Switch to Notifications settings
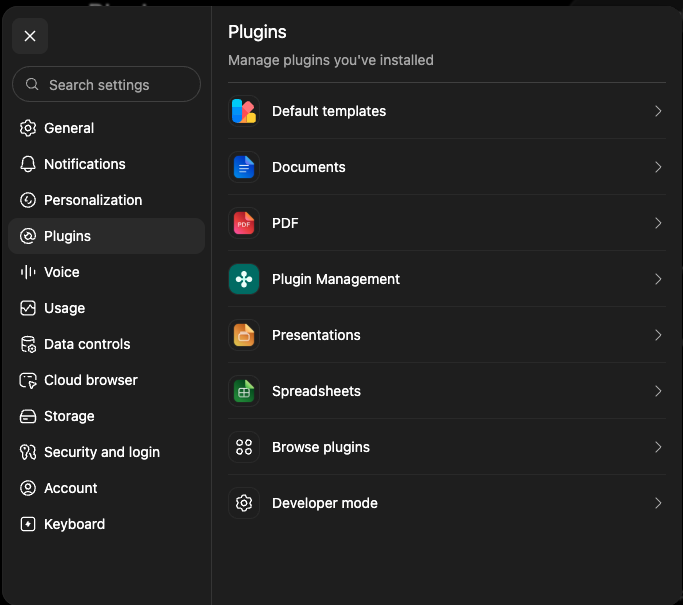Screen dimensions: 683x605 (106, 164)
